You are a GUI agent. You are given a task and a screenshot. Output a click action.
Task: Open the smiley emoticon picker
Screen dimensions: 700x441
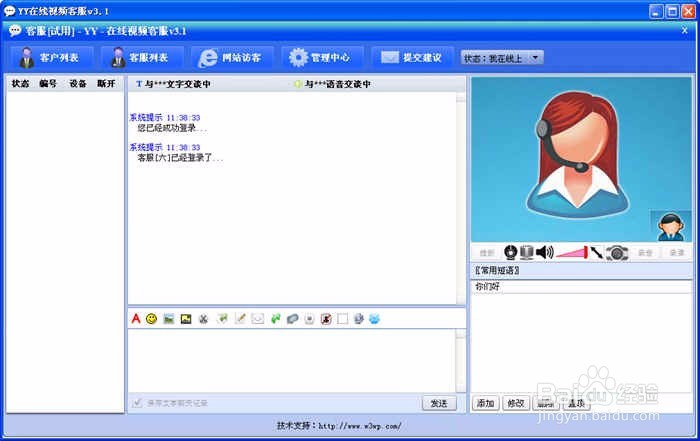pos(152,319)
